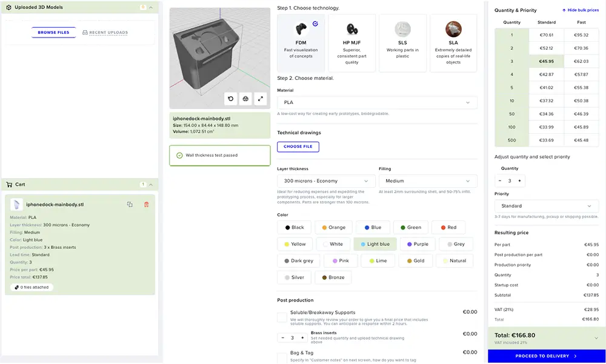Select €70.61 standard price for quantity 1
The height and width of the screenshot is (364, 606).
coord(547,35)
